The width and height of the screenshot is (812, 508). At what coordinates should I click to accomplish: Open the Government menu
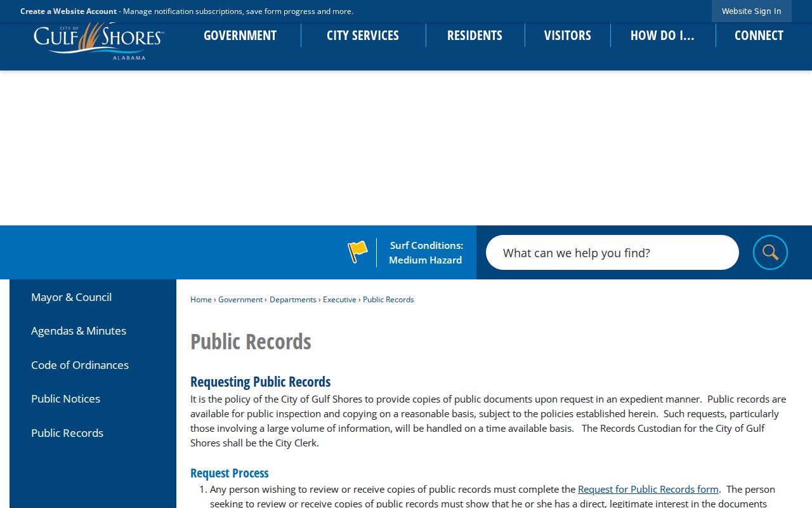pyautogui.click(x=240, y=35)
